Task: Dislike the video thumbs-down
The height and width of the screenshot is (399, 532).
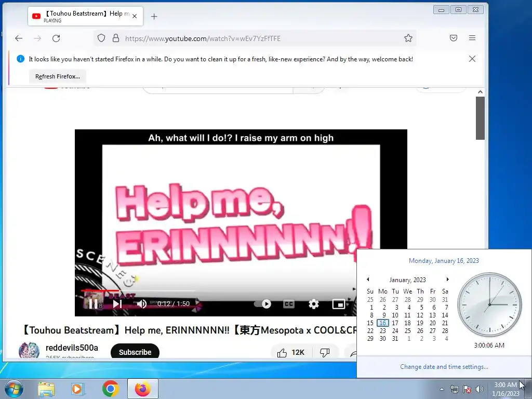Action: pyautogui.click(x=325, y=353)
